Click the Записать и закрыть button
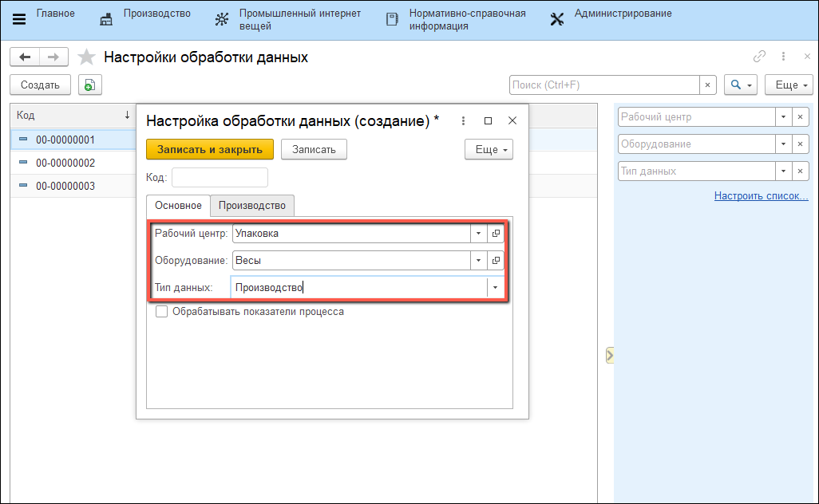 pos(210,149)
